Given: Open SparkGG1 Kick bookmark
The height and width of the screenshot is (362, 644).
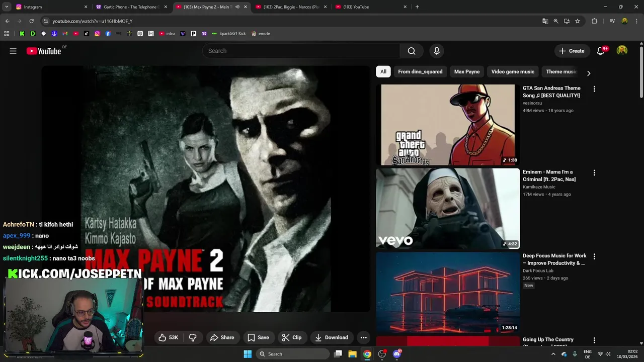Looking at the screenshot, I should 228,34.
